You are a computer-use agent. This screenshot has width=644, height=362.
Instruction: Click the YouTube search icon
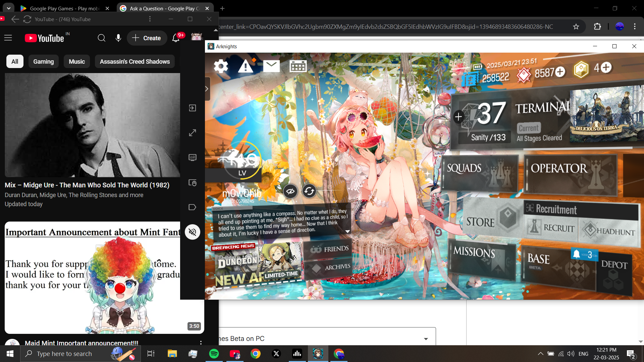click(x=101, y=38)
